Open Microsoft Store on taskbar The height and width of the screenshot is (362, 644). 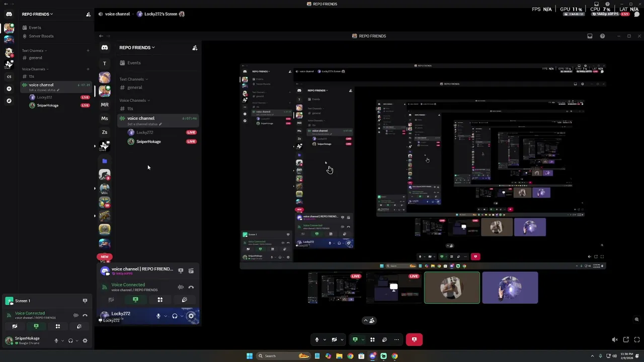pos(361,356)
